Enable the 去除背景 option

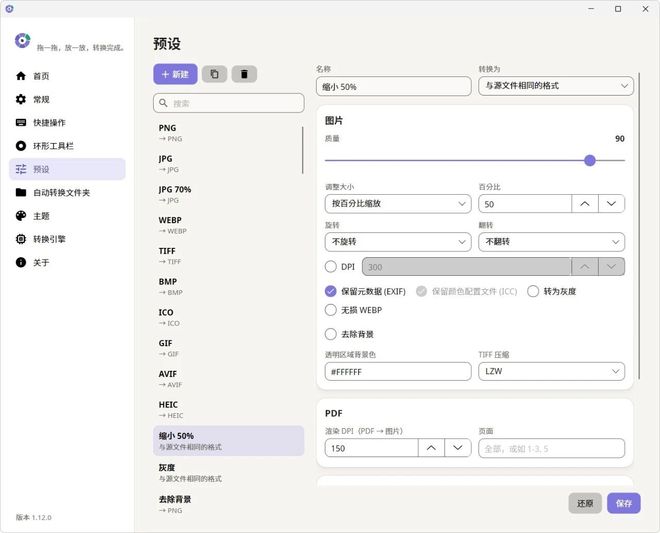coord(331,334)
